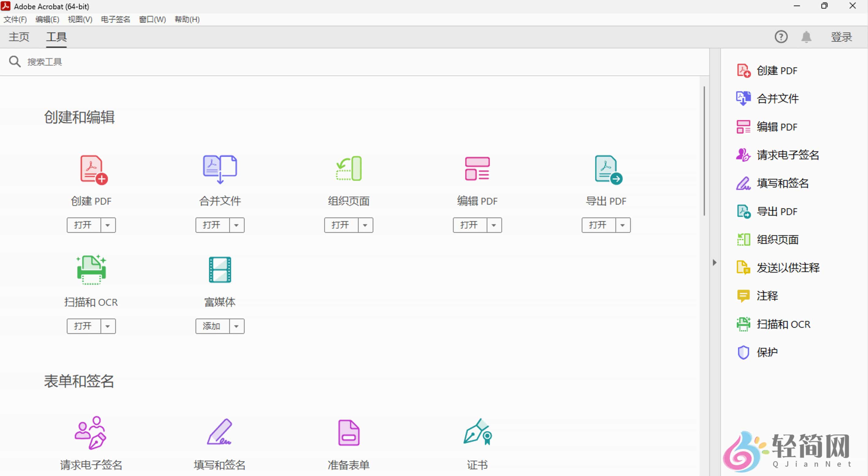The height and width of the screenshot is (476, 868).
Task: Open 发送以供注释 from the right sidebar
Action: tap(789, 267)
